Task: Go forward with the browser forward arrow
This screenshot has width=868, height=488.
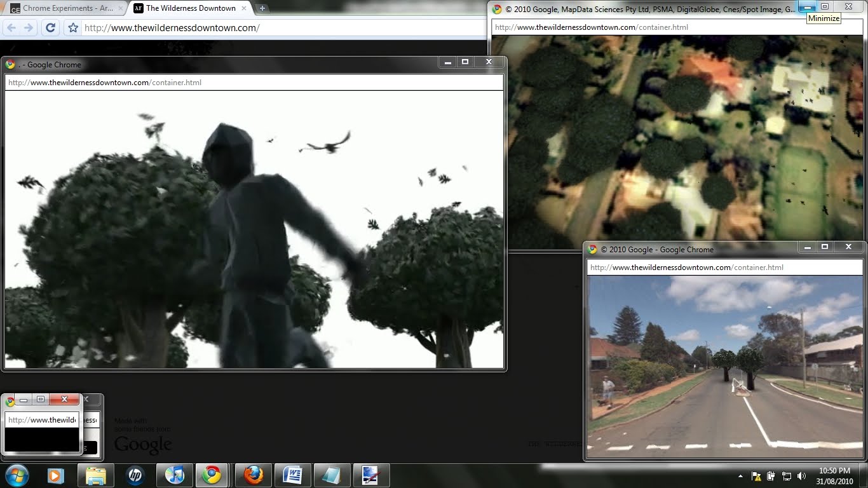Action: click(x=29, y=28)
